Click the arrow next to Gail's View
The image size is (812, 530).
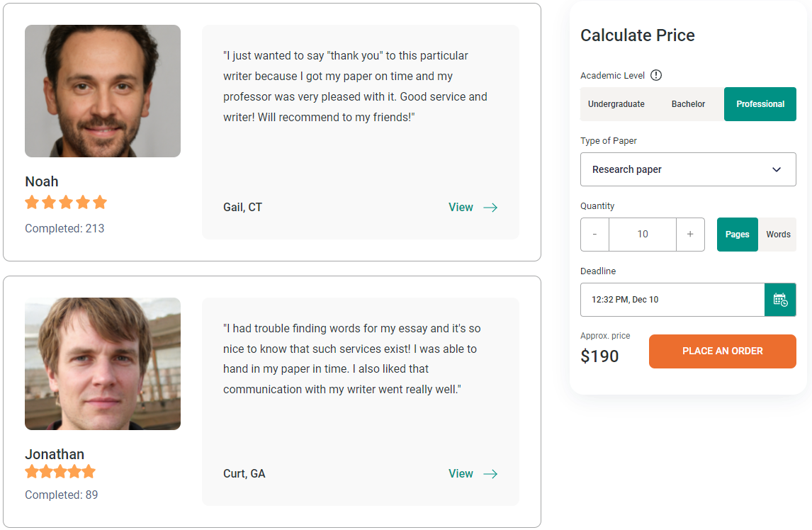tap(490, 208)
